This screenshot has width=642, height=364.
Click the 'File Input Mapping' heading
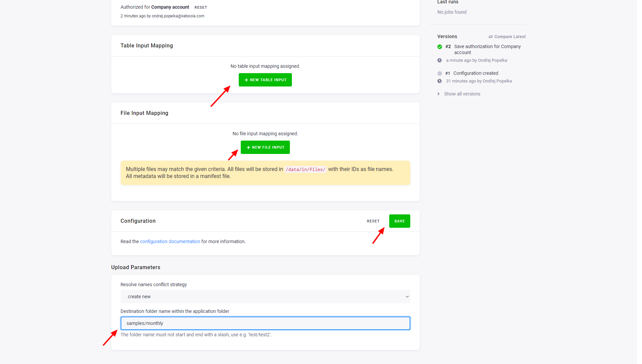click(x=144, y=113)
